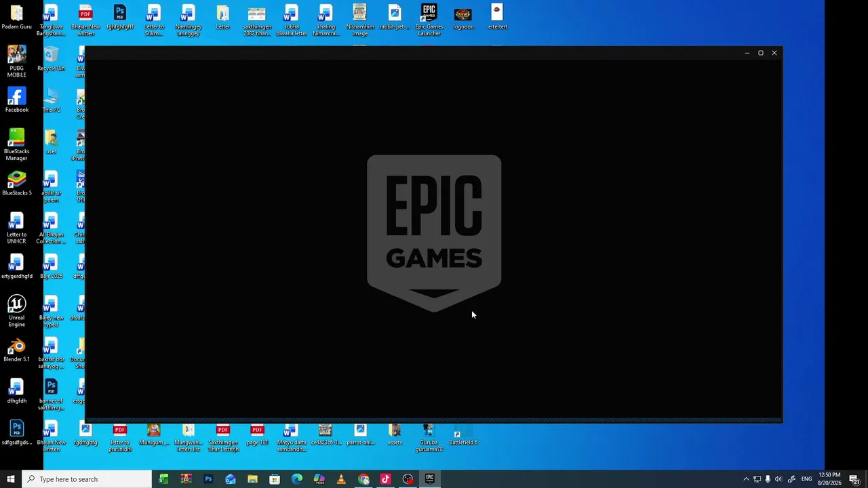868x488 pixels.
Task: Open the taskbar clock and calendar
Action: (829, 479)
